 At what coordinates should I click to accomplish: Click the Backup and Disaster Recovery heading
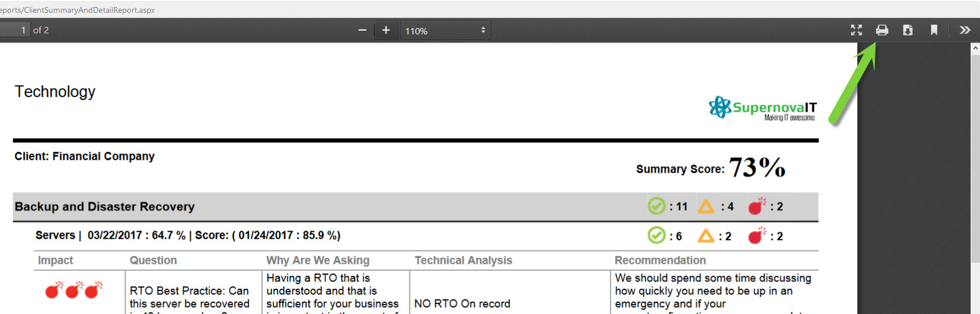point(105,207)
